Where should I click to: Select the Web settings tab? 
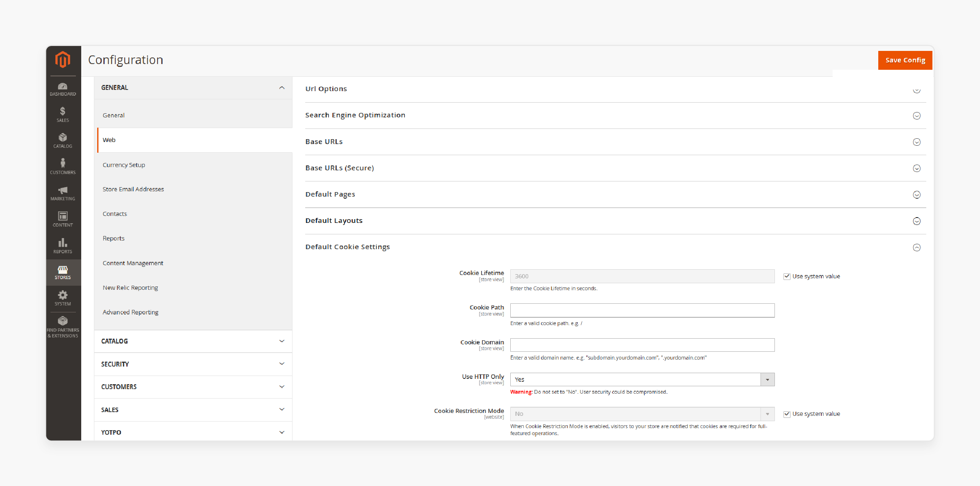click(x=194, y=140)
